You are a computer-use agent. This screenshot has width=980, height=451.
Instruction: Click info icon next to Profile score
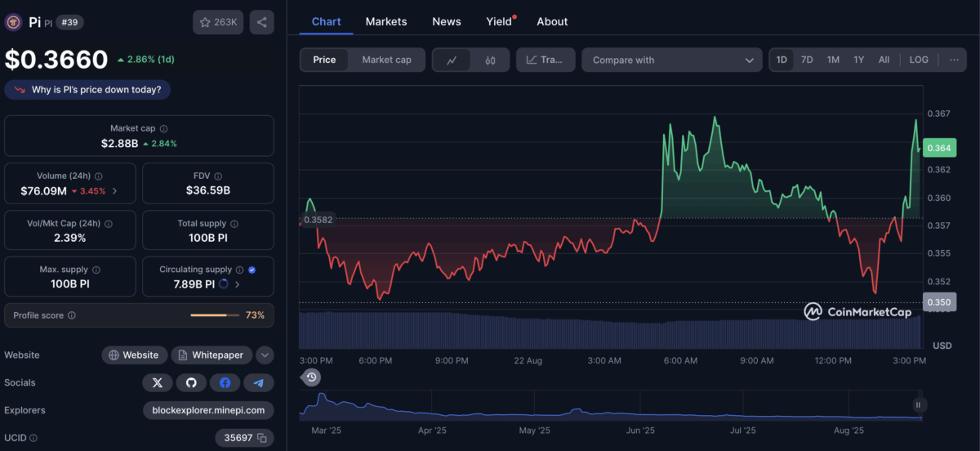point(71,315)
